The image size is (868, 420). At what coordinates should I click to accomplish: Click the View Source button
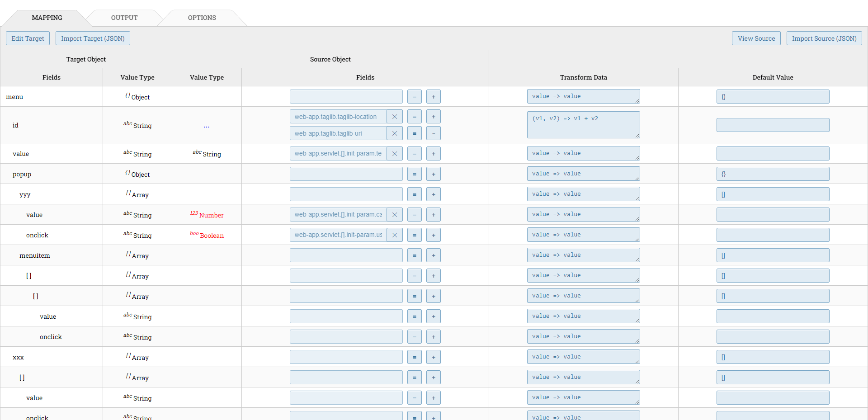(x=756, y=38)
